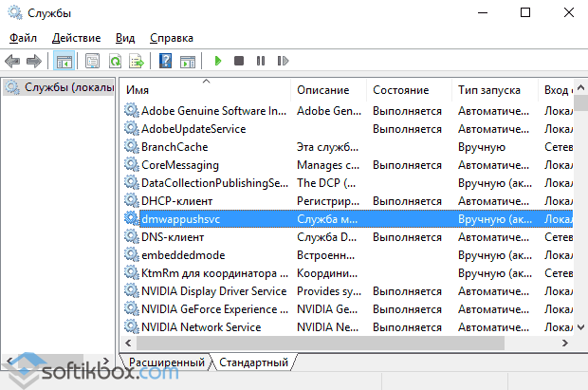Open the Properties toolbar icon

click(92, 61)
